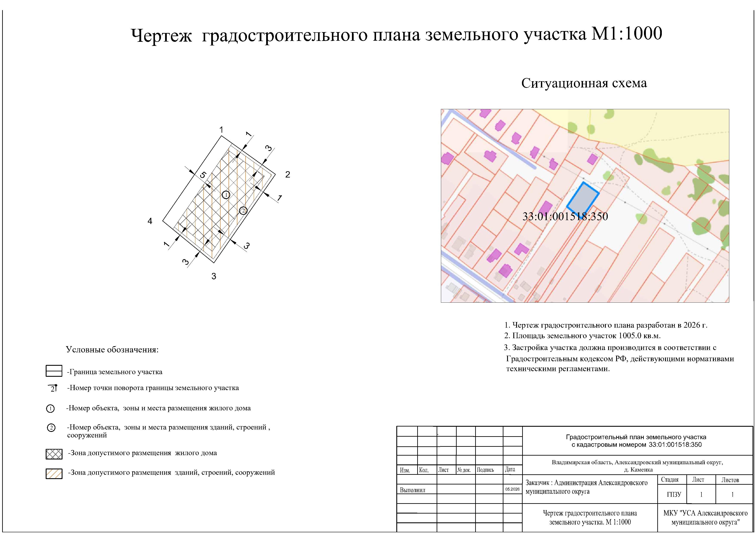Click the land plot boundary legend symbol

tap(54, 371)
